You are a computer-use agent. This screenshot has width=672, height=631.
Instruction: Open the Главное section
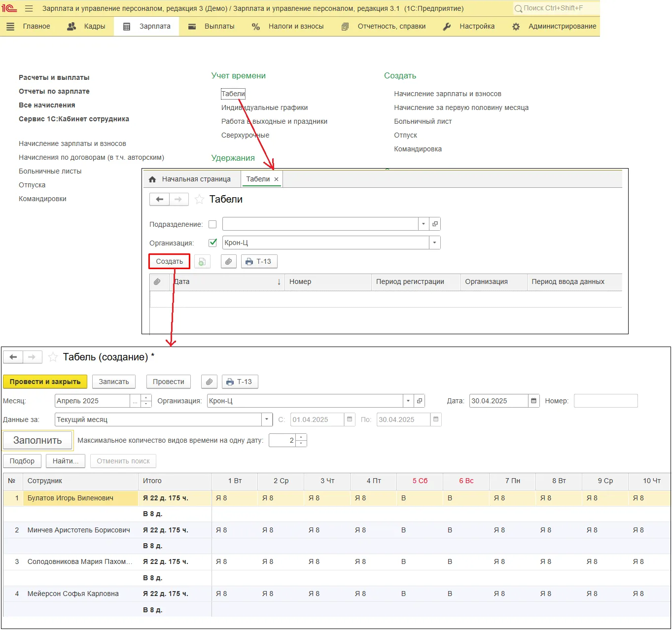point(36,27)
